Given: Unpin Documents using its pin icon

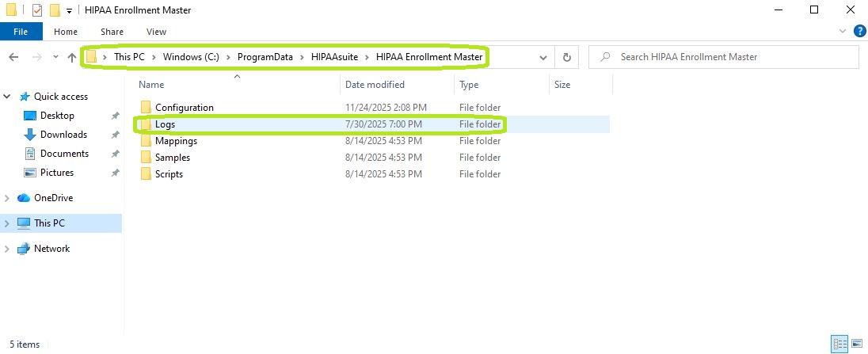Looking at the screenshot, I should [115, 154].
